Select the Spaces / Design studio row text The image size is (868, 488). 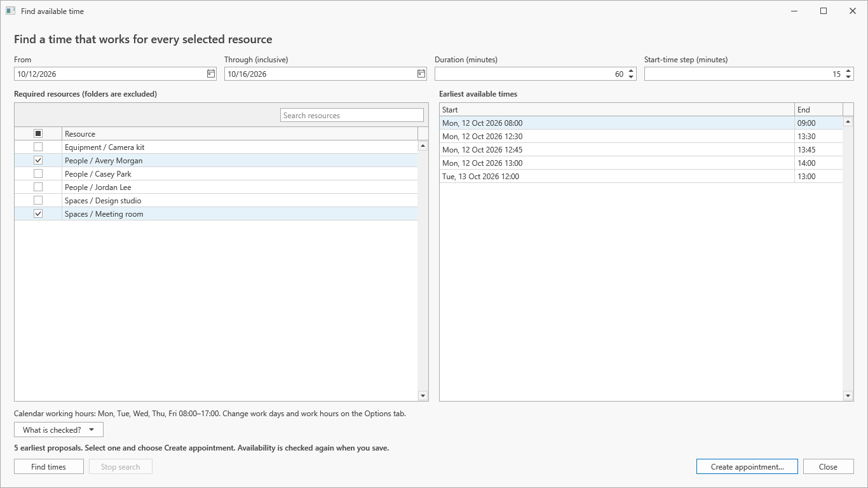[103, 200]
